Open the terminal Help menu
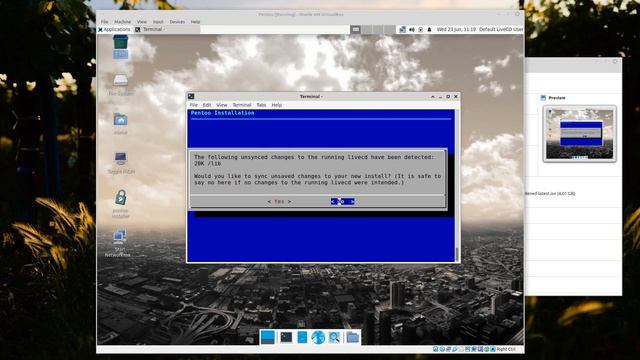This screenshot has width=640, height=360. pyautogui.click(x=277, y=105)
